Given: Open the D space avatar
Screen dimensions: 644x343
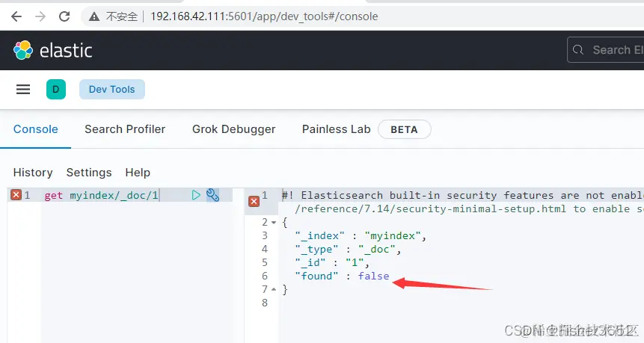Looking at the screenshot, I should [x=56, y=89].
